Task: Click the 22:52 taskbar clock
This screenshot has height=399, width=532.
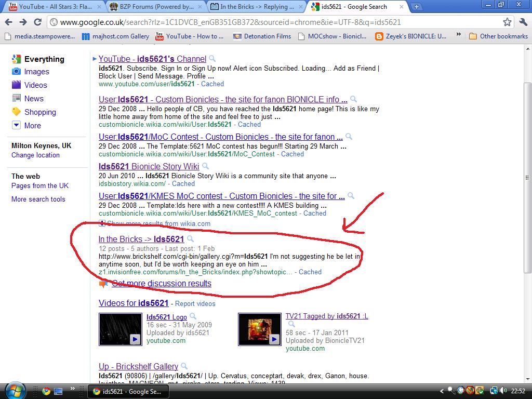Action: [x=518, y=391]
